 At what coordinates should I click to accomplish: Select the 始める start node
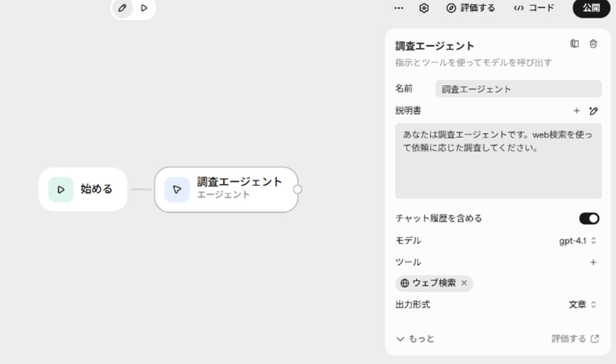(83, 190)
